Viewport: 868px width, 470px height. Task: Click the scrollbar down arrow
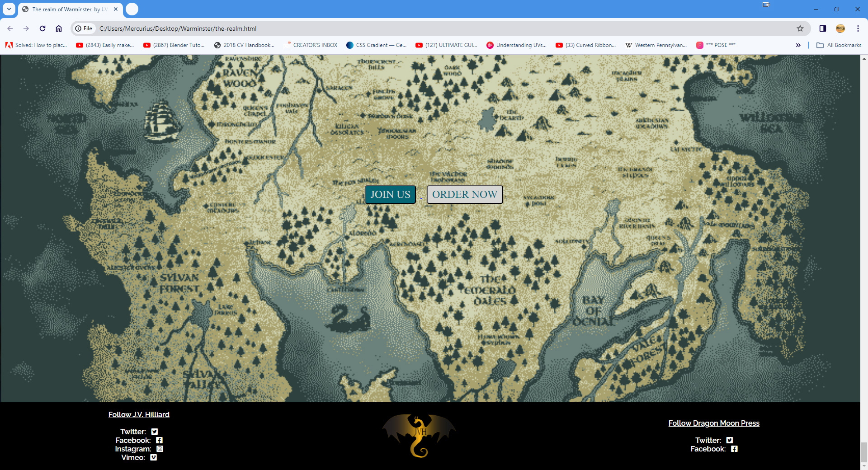[x=864, y=466]
